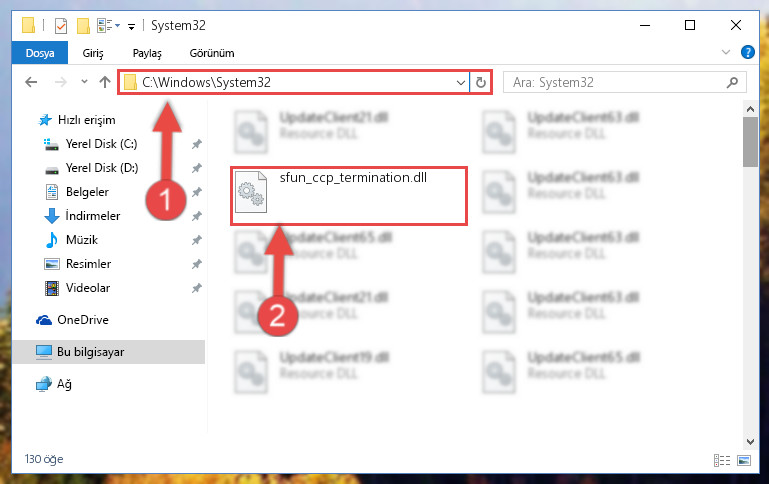Go up one folder level arrow
Viewport: 769px width, 484px height.
(104, 82)
